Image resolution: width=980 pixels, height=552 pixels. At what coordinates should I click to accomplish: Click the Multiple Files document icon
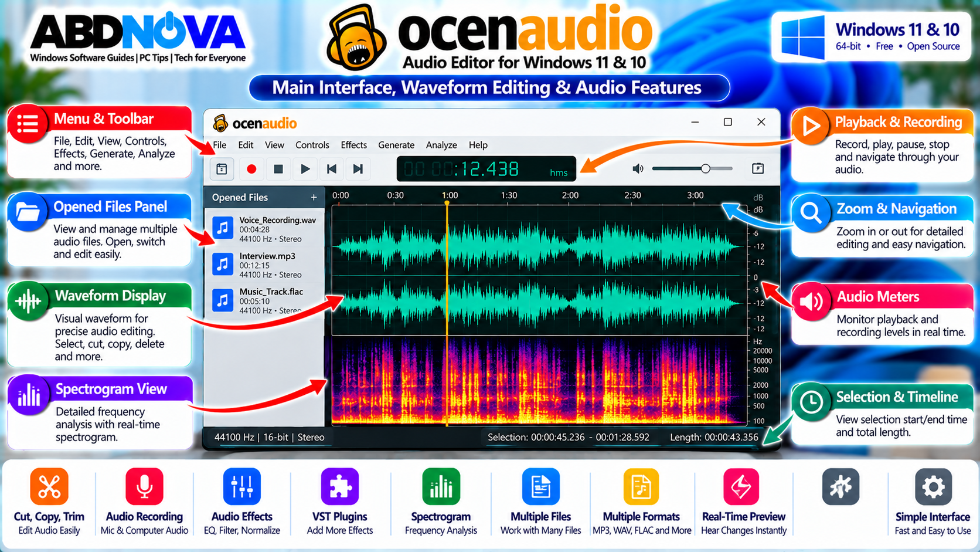point(541,486)
